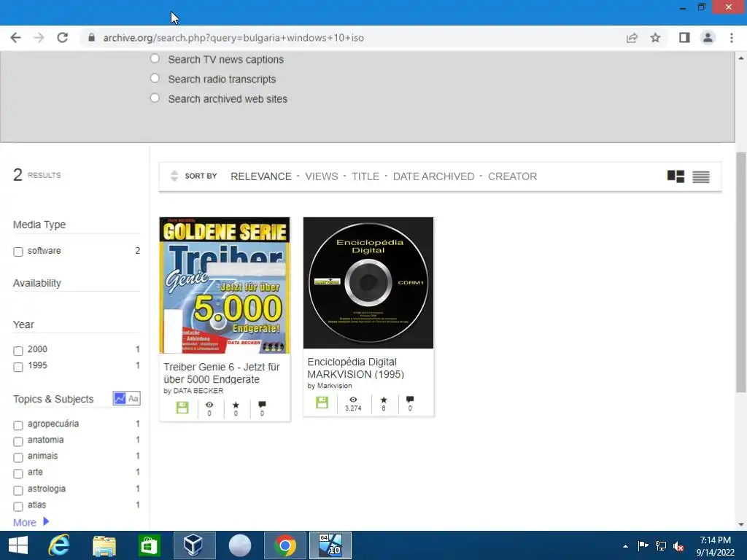Viewport: 747px width, 560px height.
Task: Open Enciclopédia Digital MARKVISION (1995) link
Action: pyautogui.click(x=355, y=368)
